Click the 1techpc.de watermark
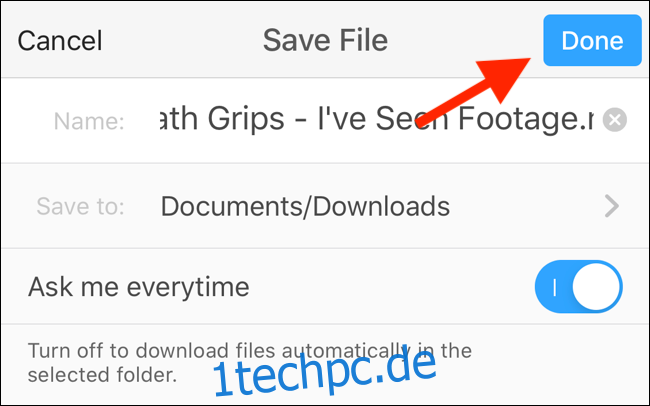Image resolution: width=650 pixels, height=406 pixels. (325, 372)
